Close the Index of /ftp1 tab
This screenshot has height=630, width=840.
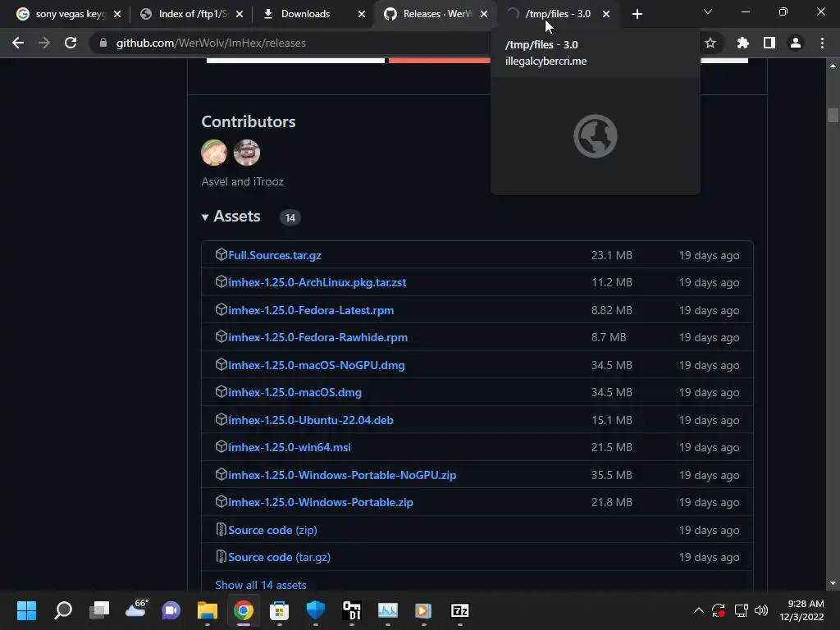[x=240, y=14]
